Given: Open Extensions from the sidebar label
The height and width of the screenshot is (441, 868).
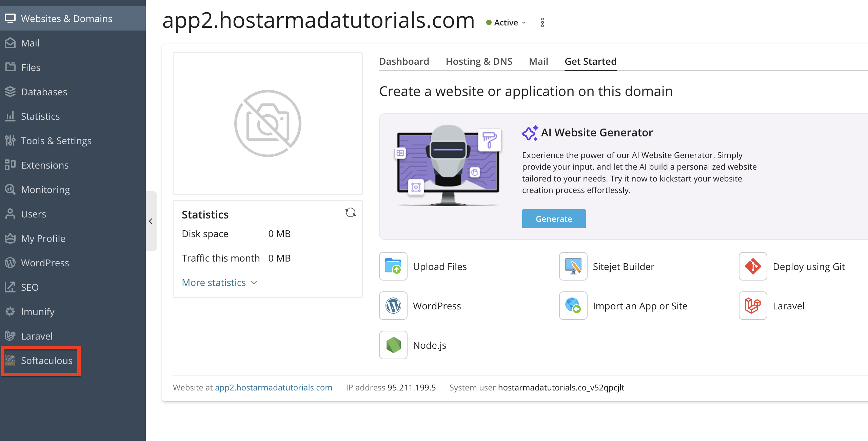Looking at the screenshot, I should tap(45, 165).
